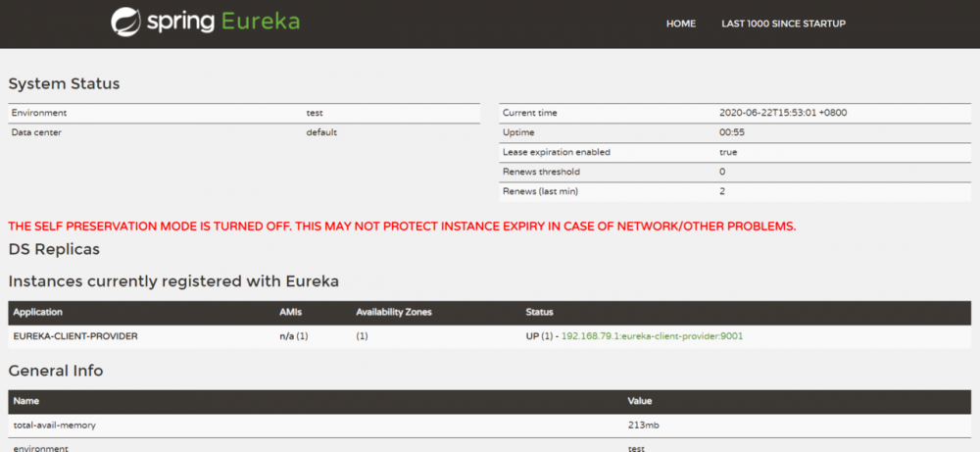Viewport: 980px width, 452px height.
Task: Click the AMIs column header
Action: [291, 312]
